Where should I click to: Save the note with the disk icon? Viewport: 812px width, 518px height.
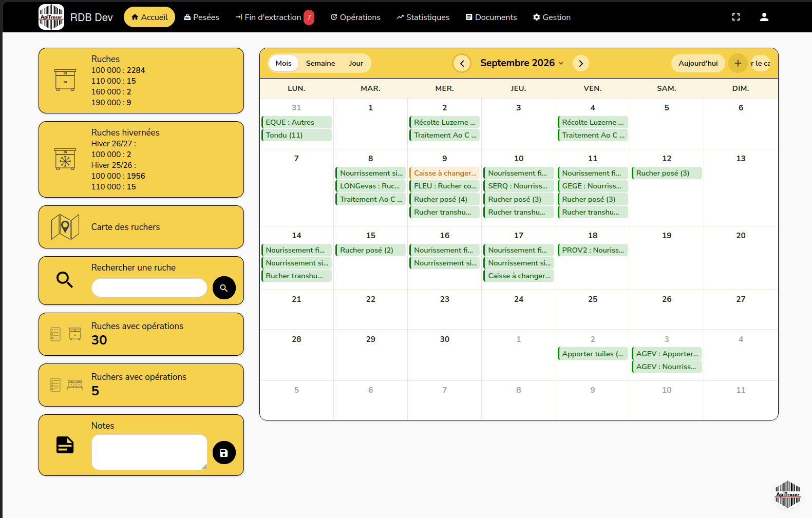tap(224, 453)
